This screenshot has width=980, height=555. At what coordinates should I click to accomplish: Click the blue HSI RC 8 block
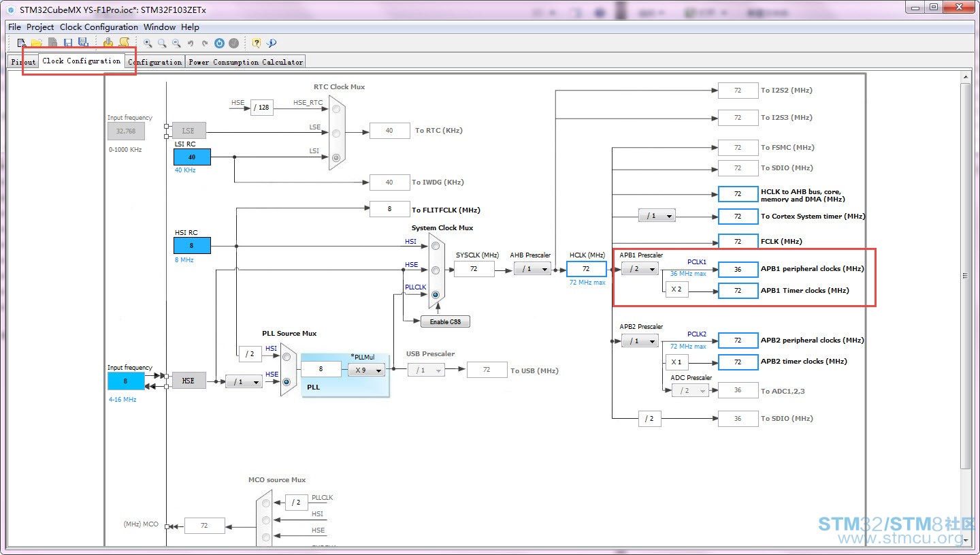pyautogui.click(x=192, y=246)
